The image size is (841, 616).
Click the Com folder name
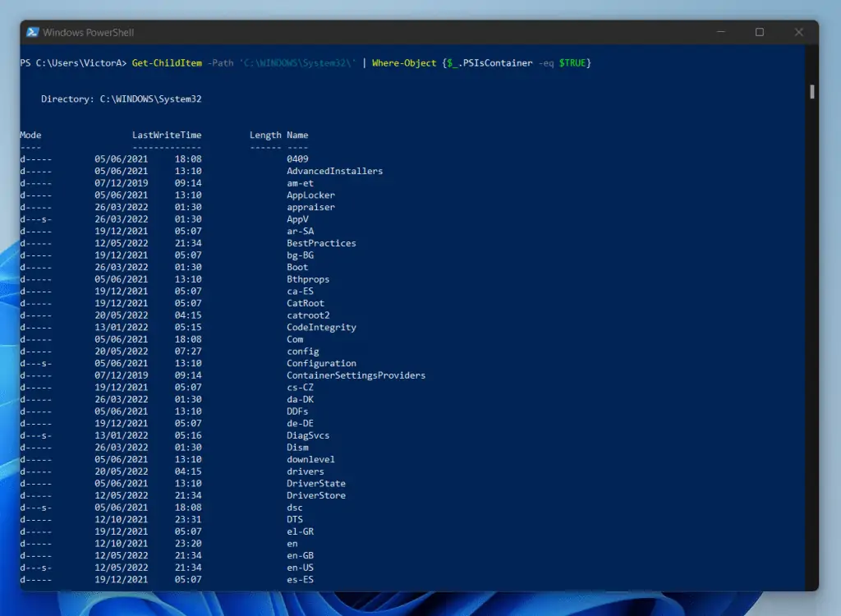click(x=295, y=339)
